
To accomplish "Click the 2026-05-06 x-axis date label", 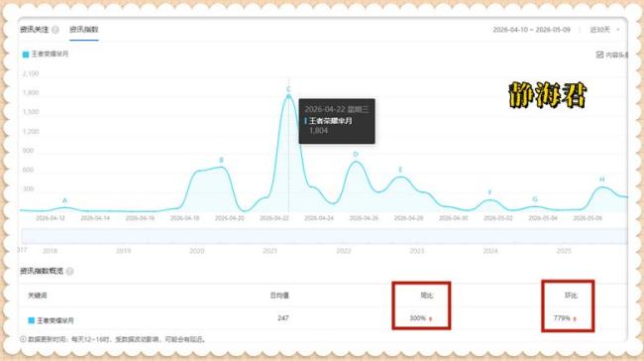I will 588,218.
